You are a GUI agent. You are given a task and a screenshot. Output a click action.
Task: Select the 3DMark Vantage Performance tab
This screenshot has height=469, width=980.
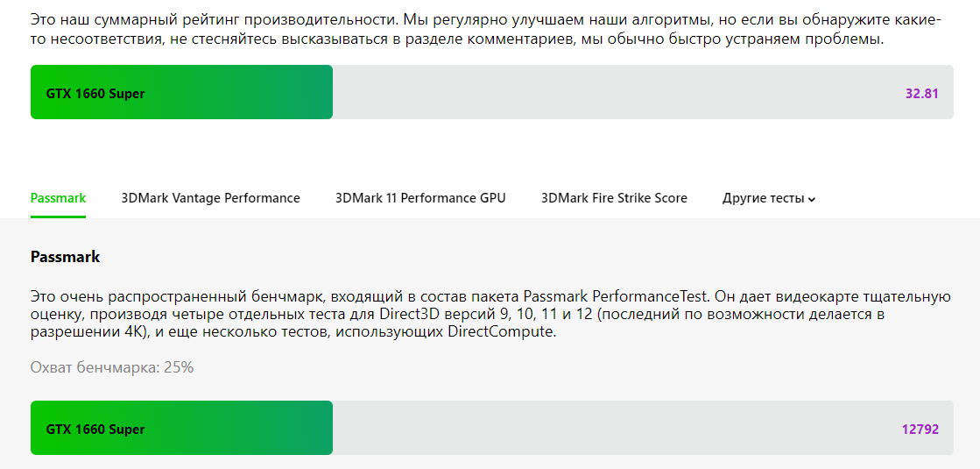coord(210,198)
